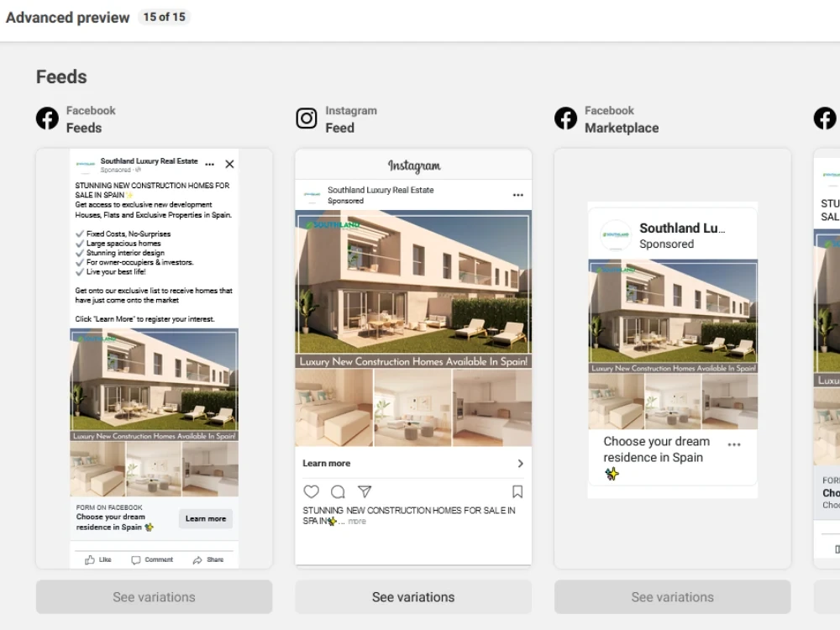Click Southland Luxury Real Estate name in Facebook ad
The width and height of the screenshot is (840, 630).
149,160
